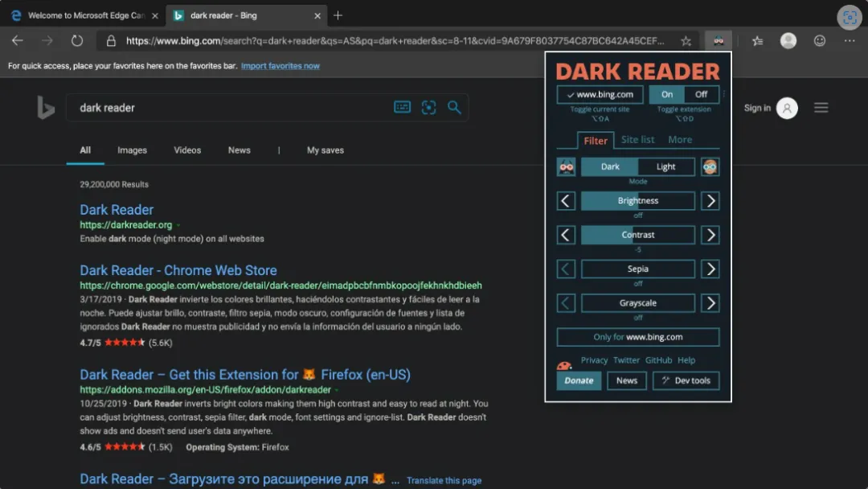
Task: Open visual search camera icon
Action: [x=428, y=107]
